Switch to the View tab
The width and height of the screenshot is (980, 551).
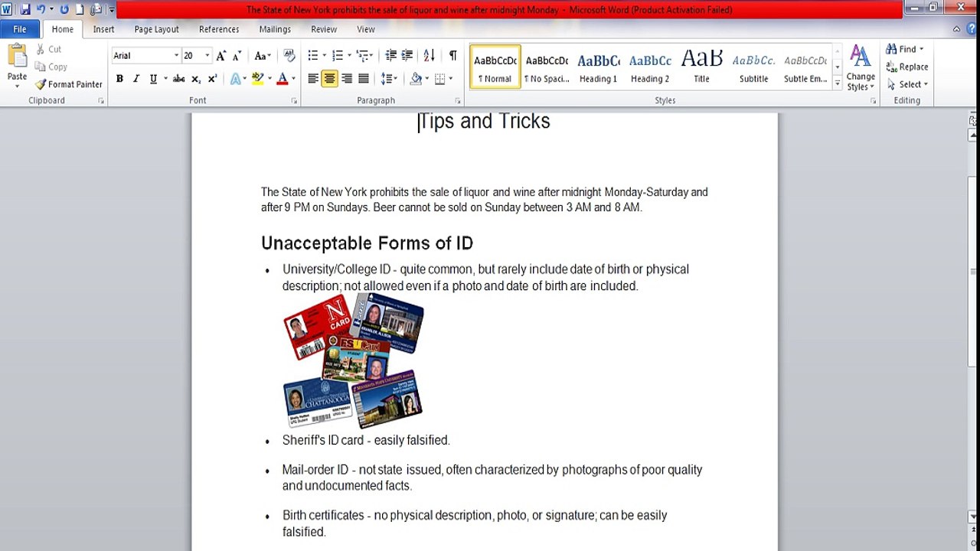366,29
